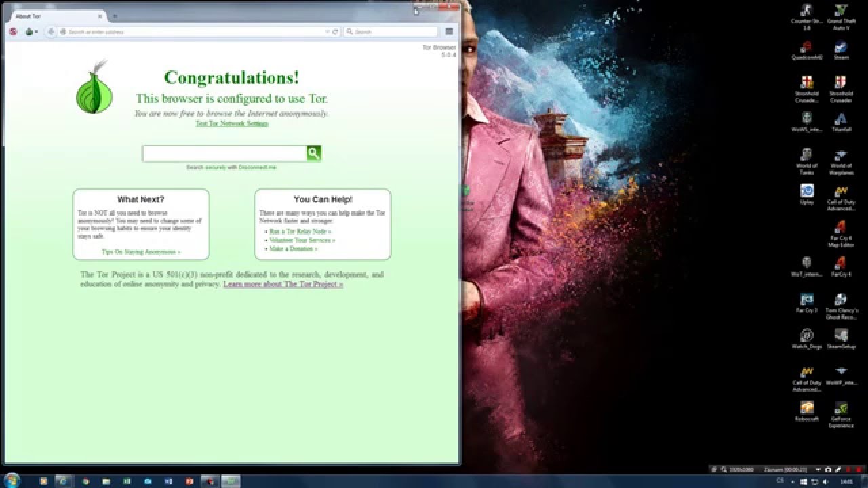868x488 pixels.
Task: Open the Far Cry 3 desktop icon
Action: click(806, 302)
